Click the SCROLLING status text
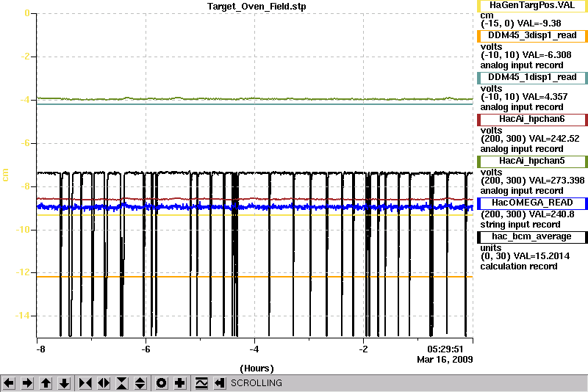 (x=256, y=383)
